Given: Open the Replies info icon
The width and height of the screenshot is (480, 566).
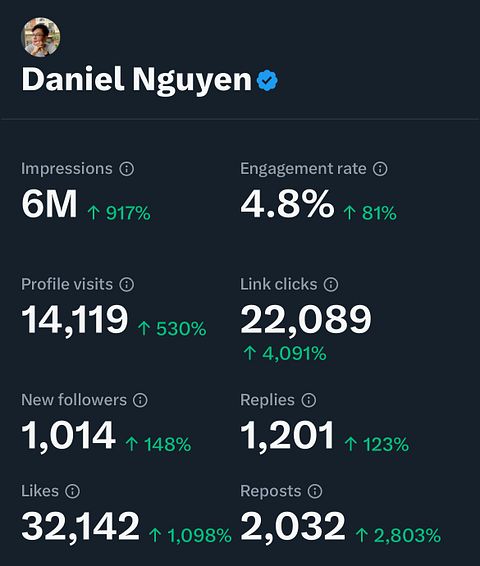Looking at the screenshot, I should (x=309, y=400).
